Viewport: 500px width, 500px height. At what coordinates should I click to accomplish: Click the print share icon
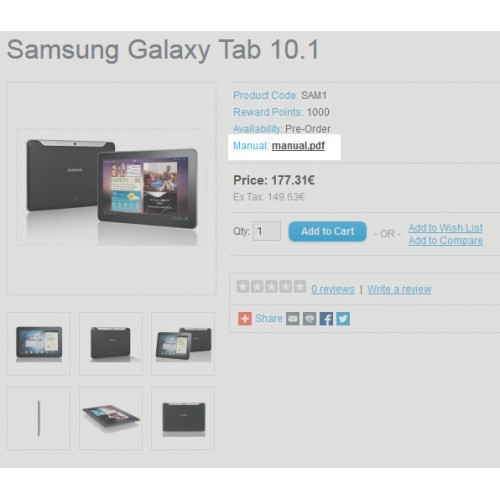309,319
